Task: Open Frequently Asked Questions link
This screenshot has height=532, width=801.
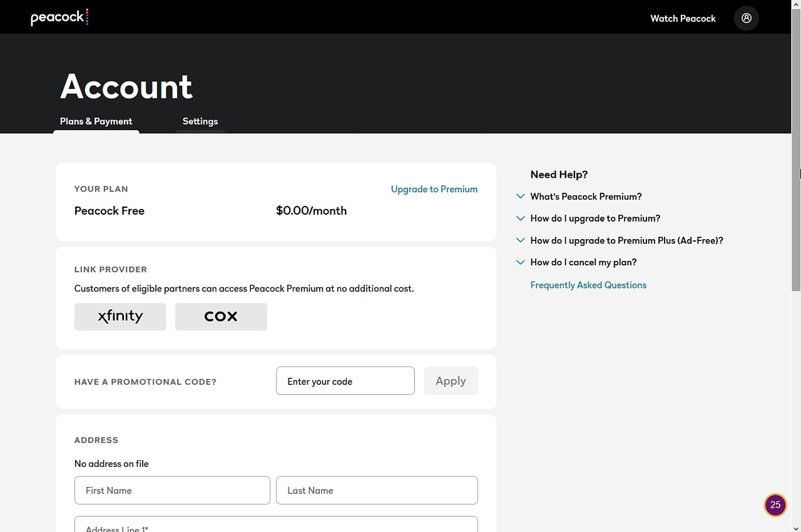Action: 588,285
